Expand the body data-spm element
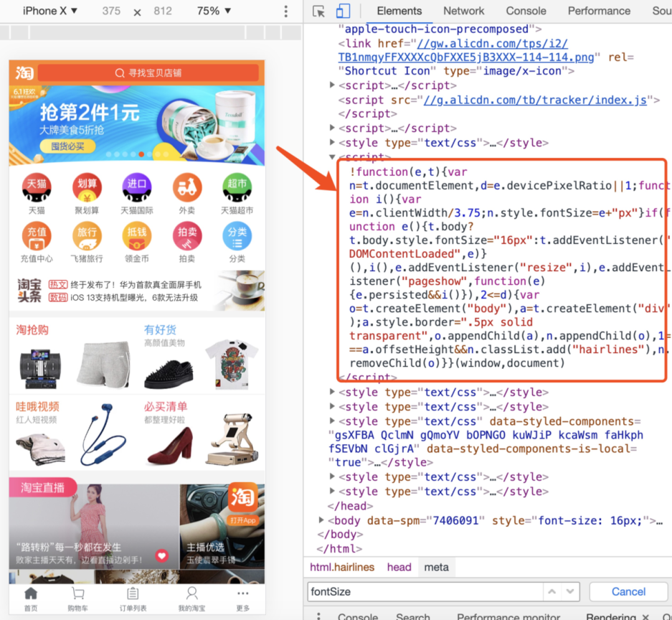The width and height of the screenshot is (672, 620). click(321, 520)
